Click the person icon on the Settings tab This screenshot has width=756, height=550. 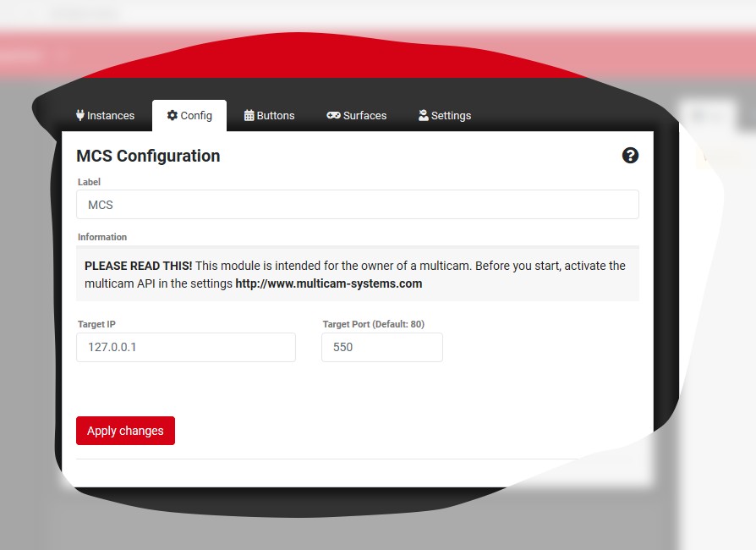(x=421, y=115)
